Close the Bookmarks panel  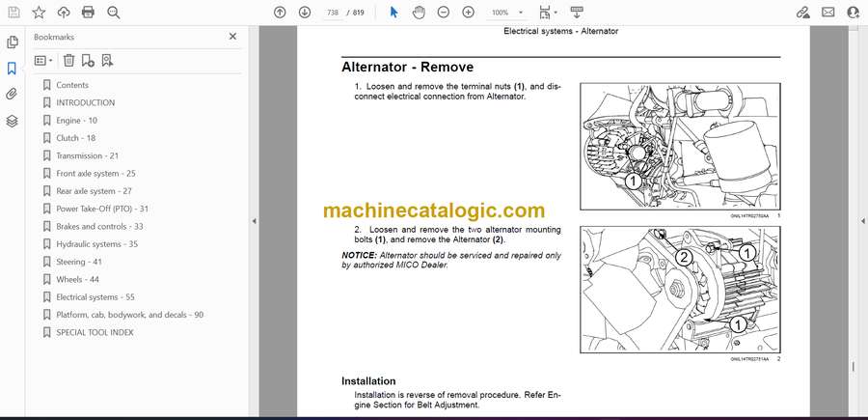coord(232,37)
